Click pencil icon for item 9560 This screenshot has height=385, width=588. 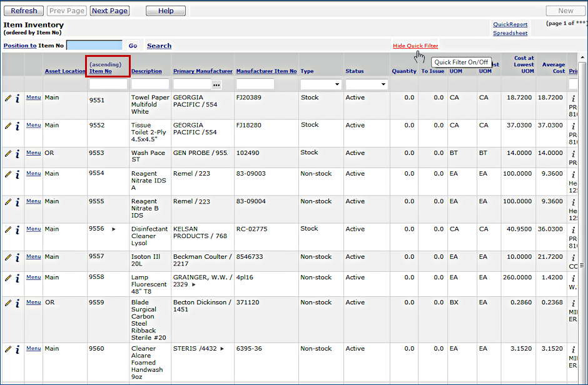coord(8,349)
